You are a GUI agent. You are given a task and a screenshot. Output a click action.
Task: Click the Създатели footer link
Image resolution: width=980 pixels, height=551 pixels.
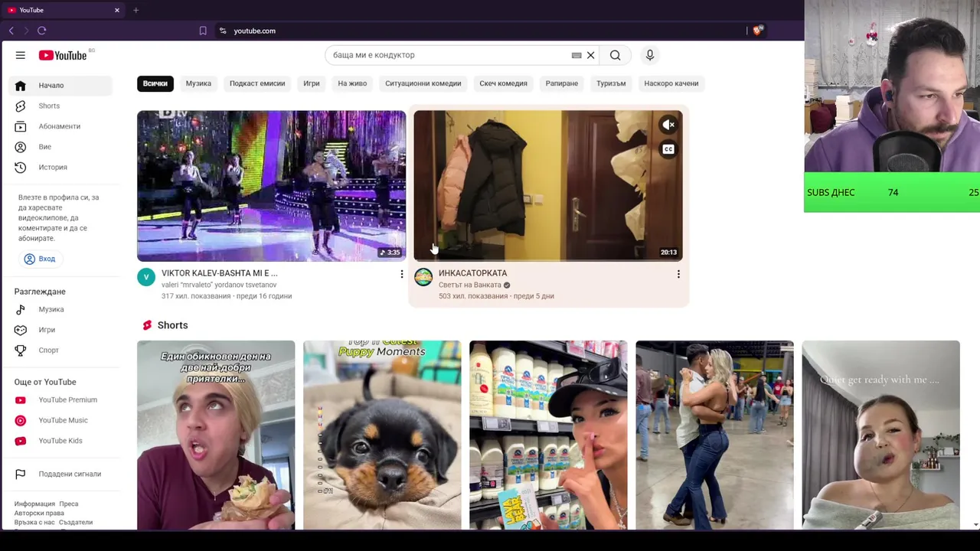[x=76, y=522]
